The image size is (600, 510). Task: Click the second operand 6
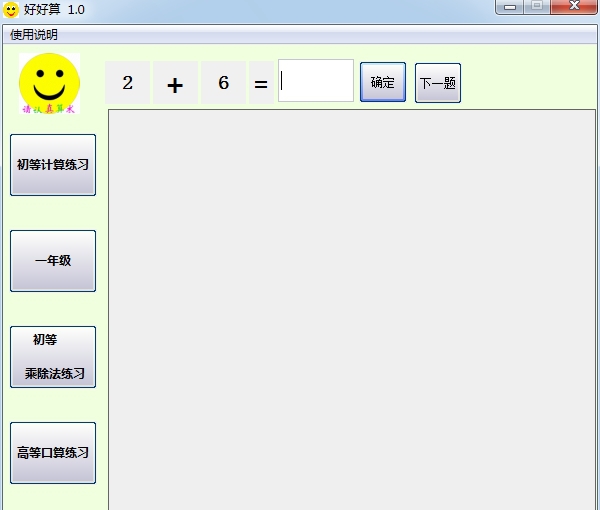tap(223, 83)
